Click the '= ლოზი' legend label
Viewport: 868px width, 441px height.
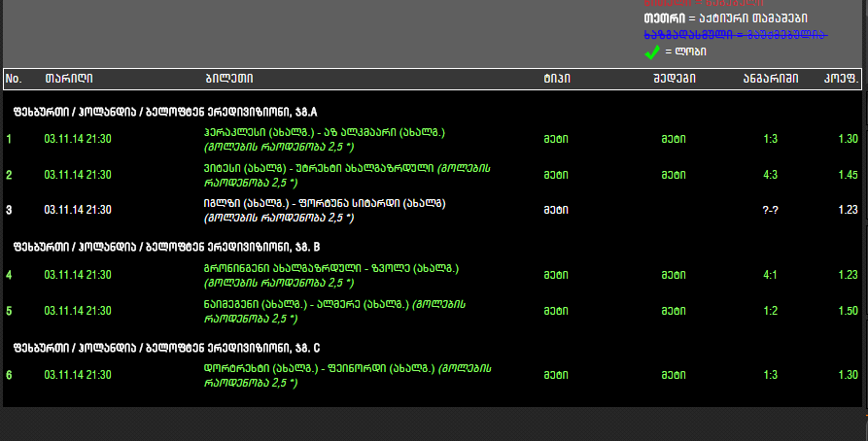pos(686,52)
